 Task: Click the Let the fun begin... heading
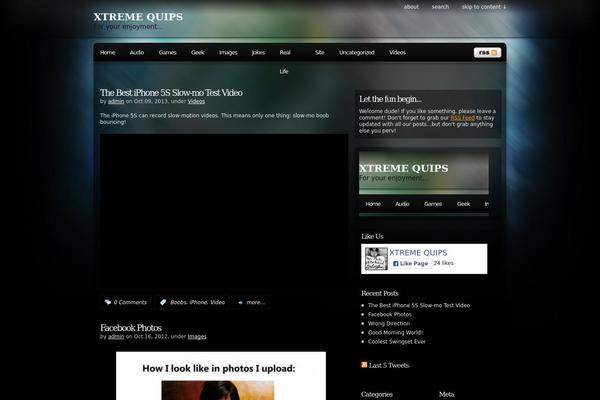click(390, 99)
